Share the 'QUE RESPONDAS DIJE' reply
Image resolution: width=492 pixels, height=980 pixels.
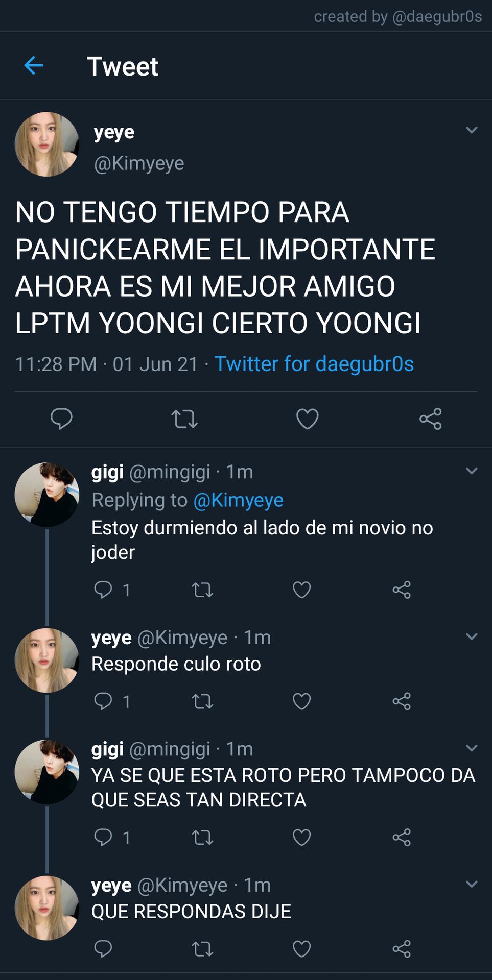click(x=402, y=949)
